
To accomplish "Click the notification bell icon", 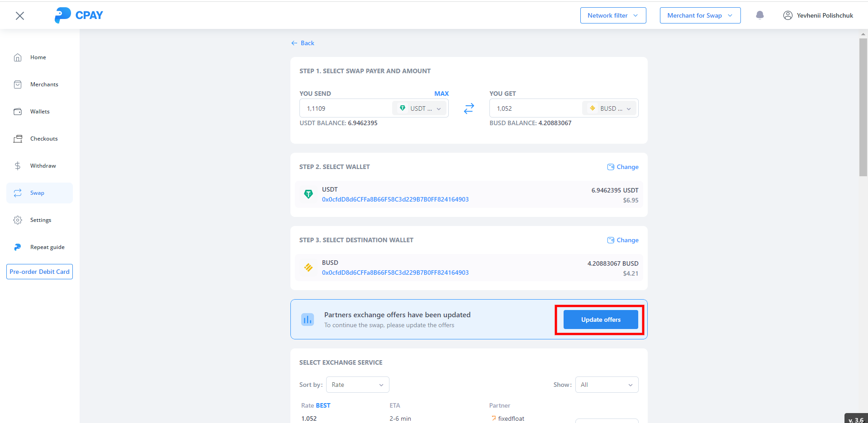I will [759, 15].
